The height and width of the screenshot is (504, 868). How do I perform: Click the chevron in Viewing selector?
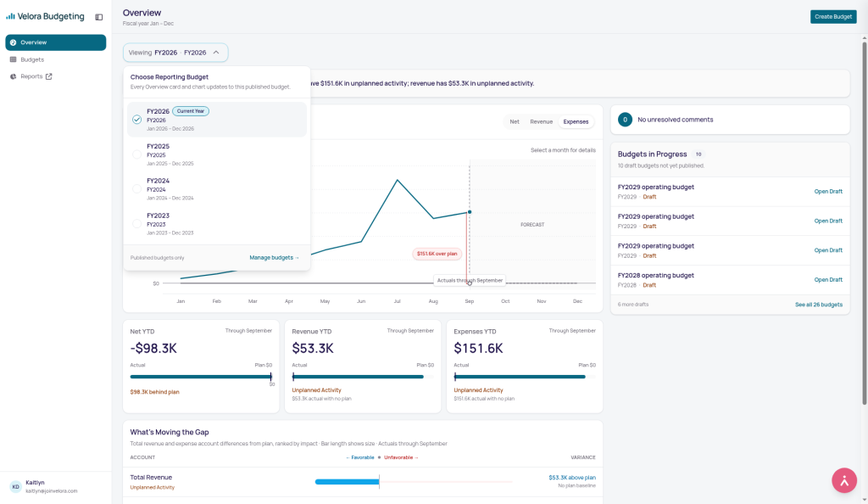[x=216, y=53]
